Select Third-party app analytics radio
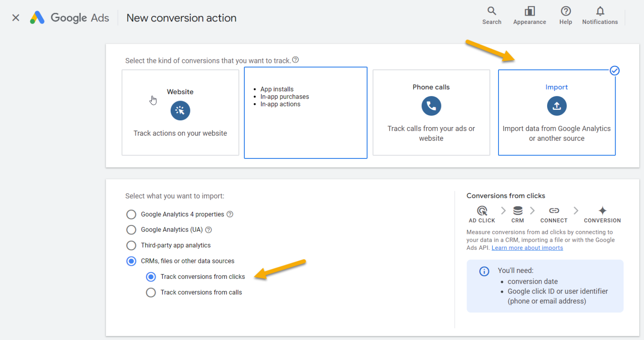This screenshot has height=340, width=644. [x=131, y=245]
